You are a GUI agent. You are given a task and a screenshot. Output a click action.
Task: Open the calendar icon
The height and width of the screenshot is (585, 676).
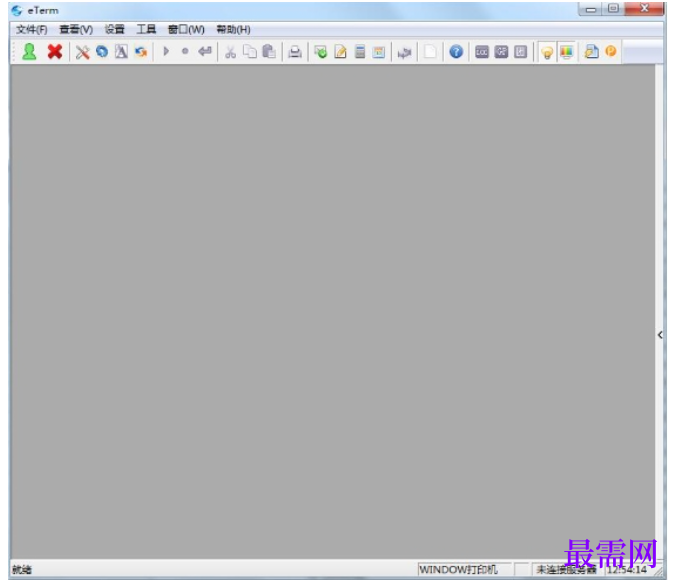coord(379,52)
